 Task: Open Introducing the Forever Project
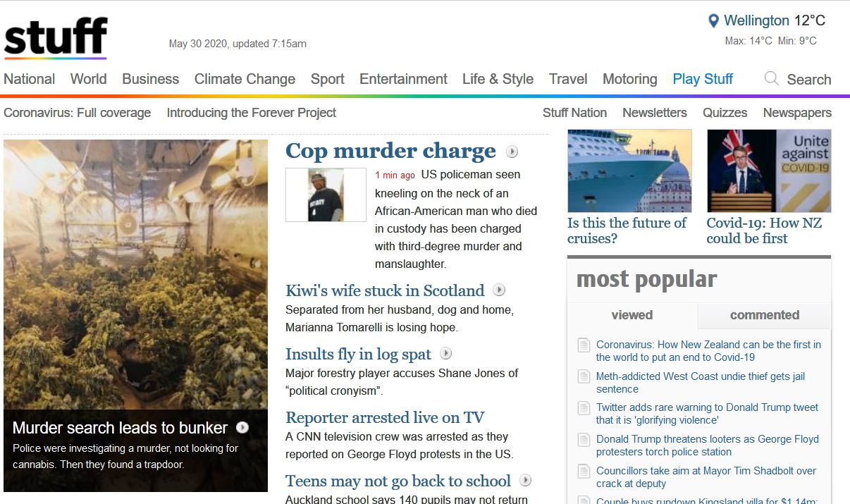(251, 113)
